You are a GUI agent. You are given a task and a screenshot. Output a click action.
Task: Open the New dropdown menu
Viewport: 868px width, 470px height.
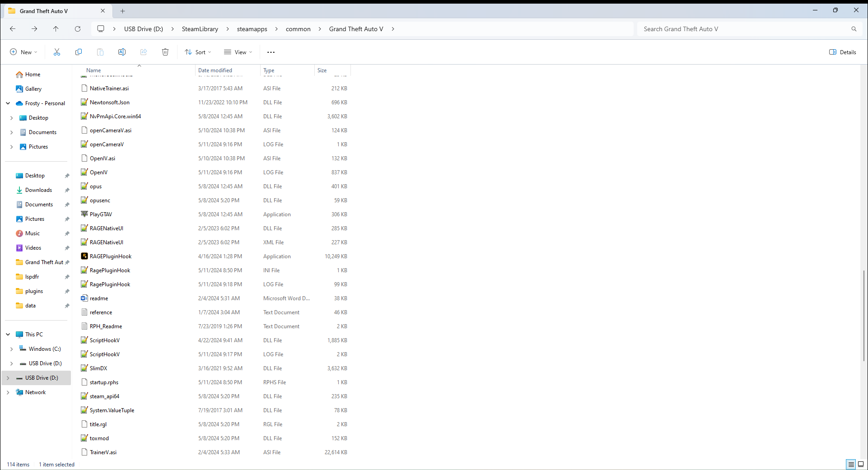pyautogui.click(x=24, y=52)
